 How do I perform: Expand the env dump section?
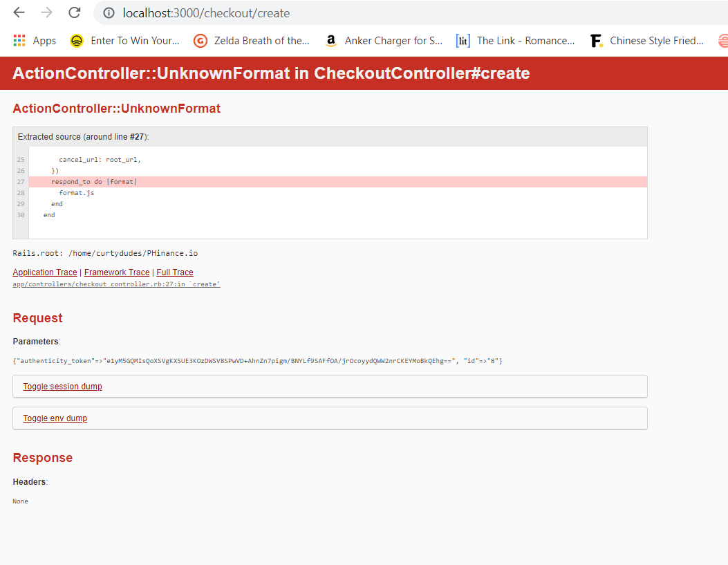[53, 418]
